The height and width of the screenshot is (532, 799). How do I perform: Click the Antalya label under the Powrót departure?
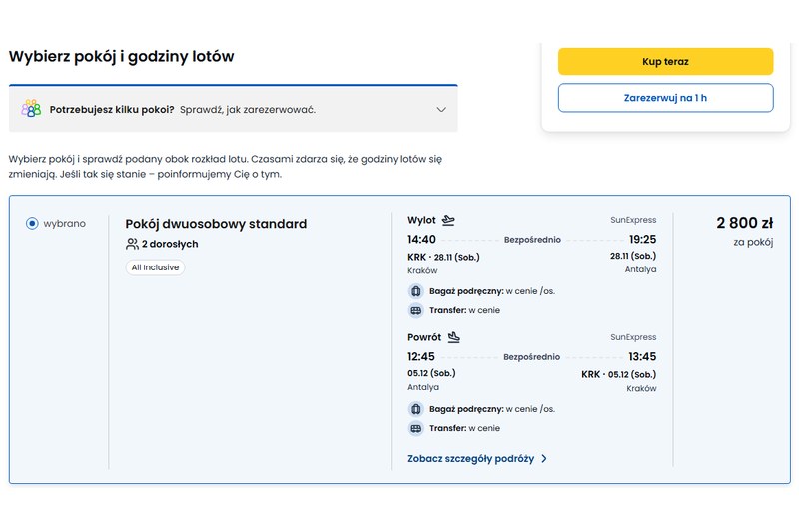[423, 387]
